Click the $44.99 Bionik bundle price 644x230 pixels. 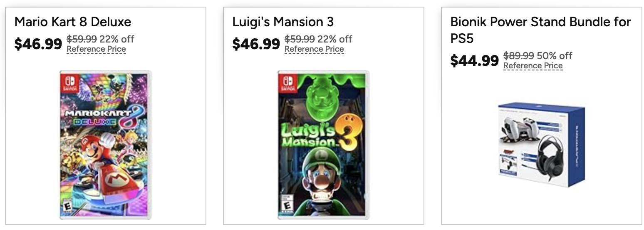tap(475, 60)
